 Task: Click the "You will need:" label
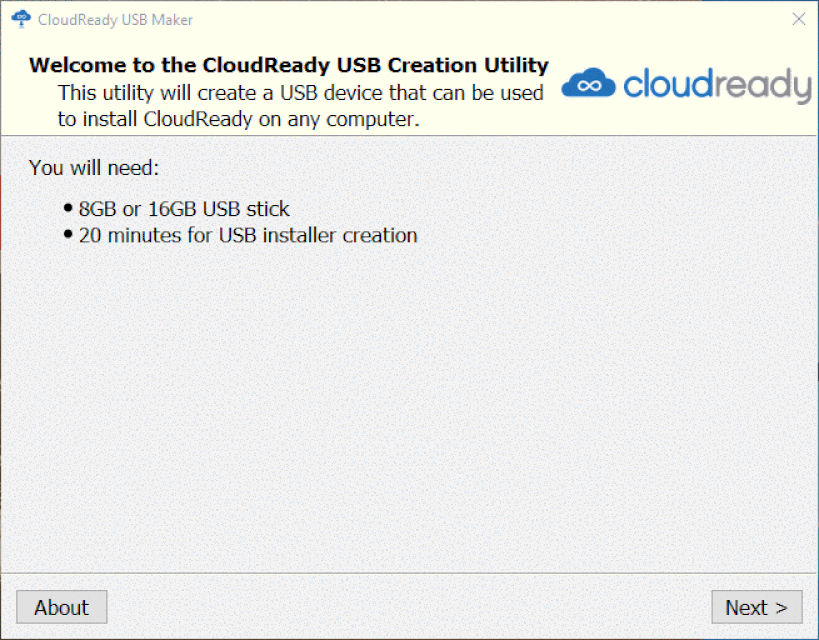click(94, 168)
